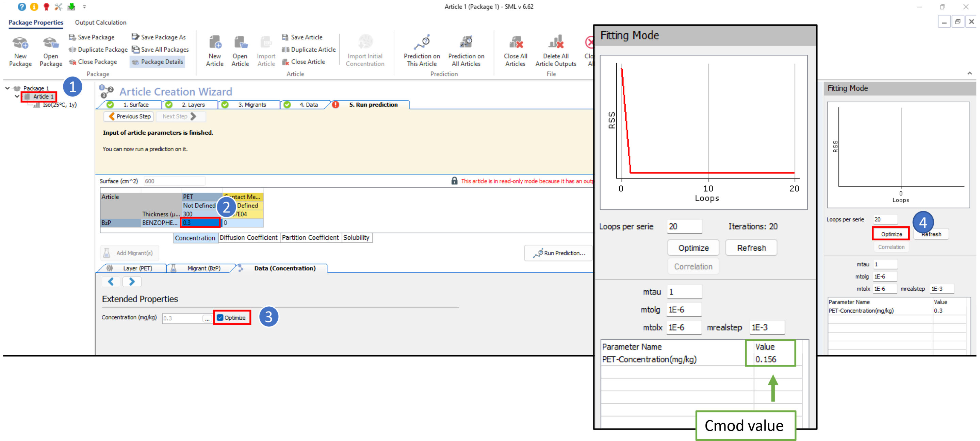Collapse the ribbon with the chevron arrow
The width and height of the screenshot is (980, 441).
tap(969, 73)
